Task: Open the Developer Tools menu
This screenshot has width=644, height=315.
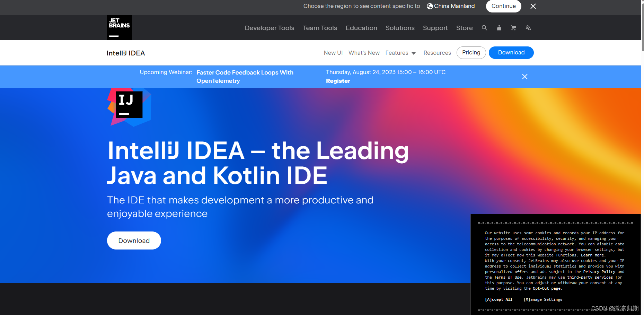Action: pyautogui.click(x=270, y=28)
